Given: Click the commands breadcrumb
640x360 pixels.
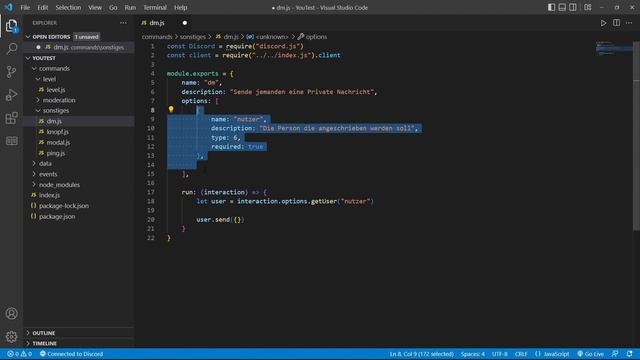Looking at the screenshot, I should coord(157,37).
